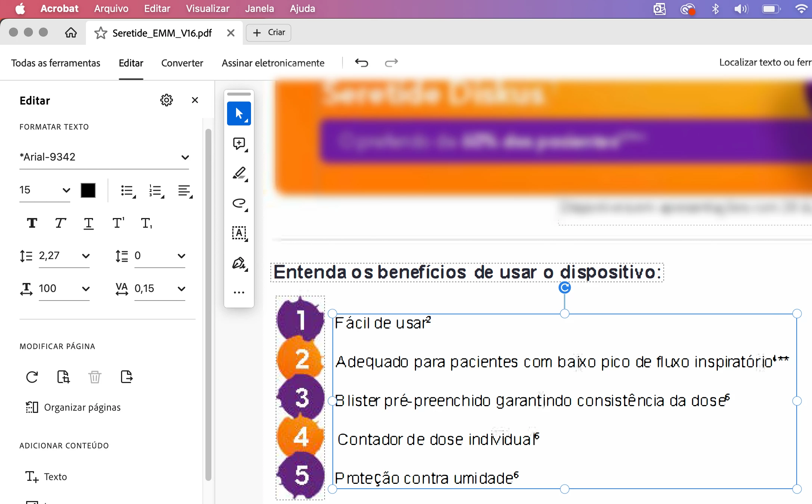The width and height of the screenshot is (812, 504).
Task: Open the Visualizar menu
Action: click(x=207, y=9)
